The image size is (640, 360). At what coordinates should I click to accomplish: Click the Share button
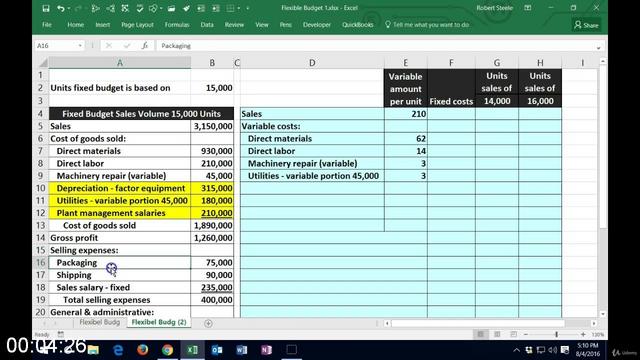(x=587, y=25)
